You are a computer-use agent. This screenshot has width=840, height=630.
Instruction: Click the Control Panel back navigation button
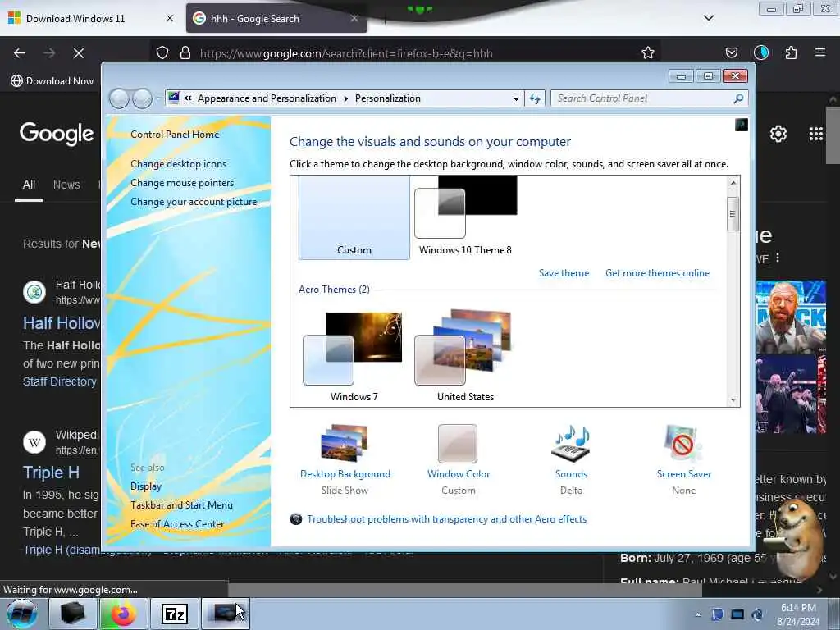pyautogui.click(x=119, y=98)
